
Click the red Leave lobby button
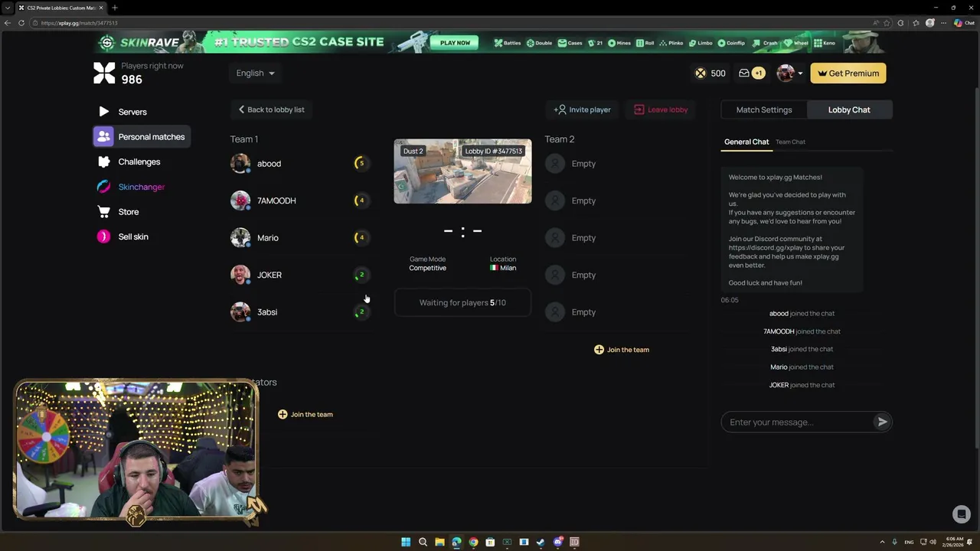[661, 109]
